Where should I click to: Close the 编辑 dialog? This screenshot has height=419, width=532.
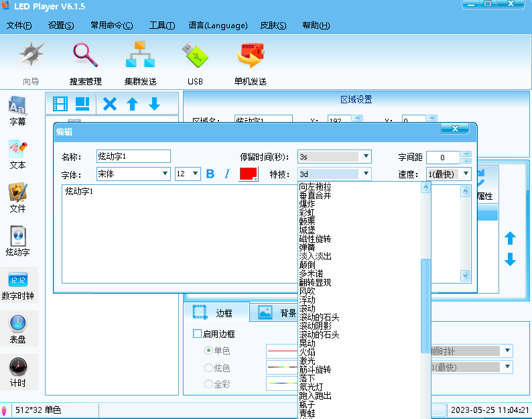point(455,129)
